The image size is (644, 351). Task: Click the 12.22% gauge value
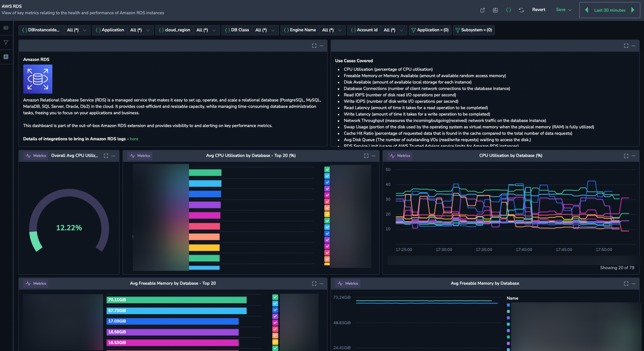pos(69,228)
